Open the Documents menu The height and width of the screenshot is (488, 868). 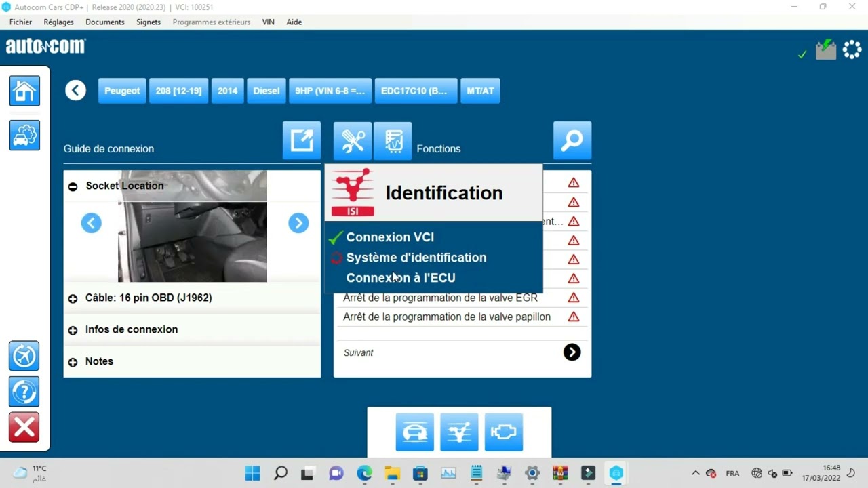[105, 22]
